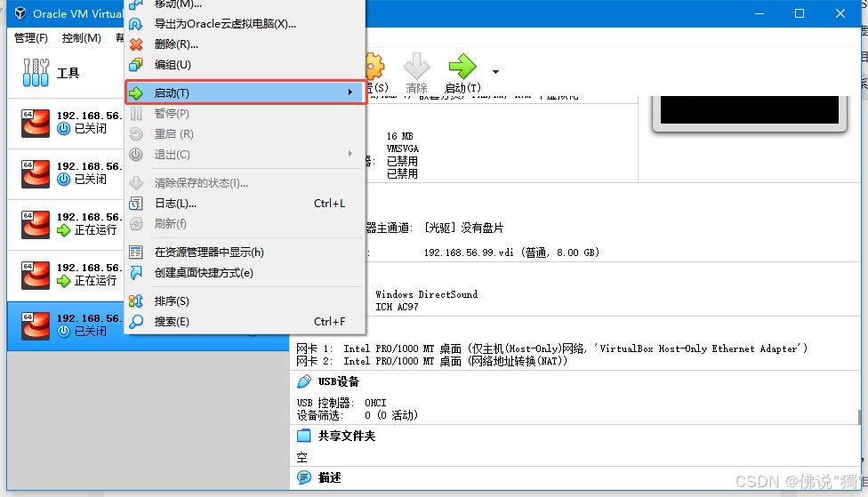The image size is (868, 497).
Task: Click the power icon beside 退出(C)
Action: tap(135, 155)
